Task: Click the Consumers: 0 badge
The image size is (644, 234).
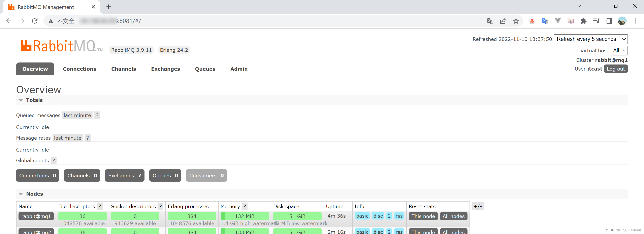Action: coord(206,175)
